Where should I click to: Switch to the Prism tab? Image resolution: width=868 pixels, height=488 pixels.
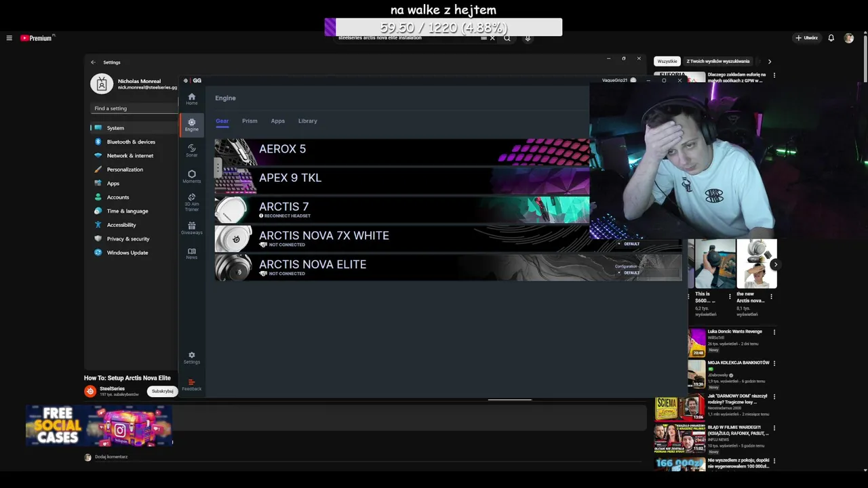[x=250, y=121]
